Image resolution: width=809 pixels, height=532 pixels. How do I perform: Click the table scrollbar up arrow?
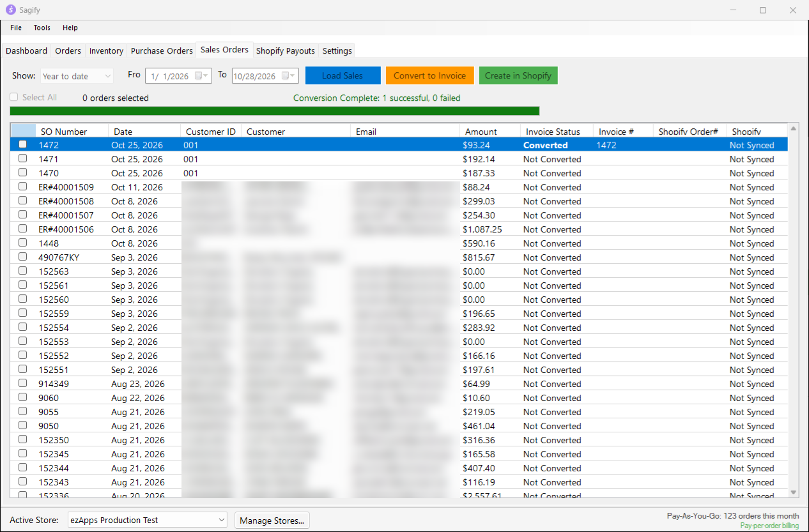(794, 129)
